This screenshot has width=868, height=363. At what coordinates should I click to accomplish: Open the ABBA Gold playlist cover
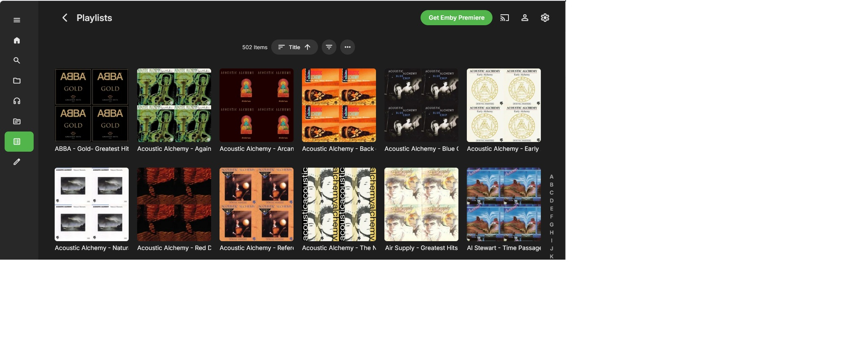click(92, 105)
